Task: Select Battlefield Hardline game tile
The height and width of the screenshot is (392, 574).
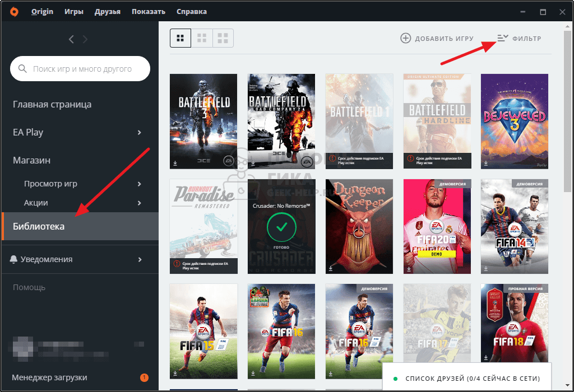Action: pos(437,122)
